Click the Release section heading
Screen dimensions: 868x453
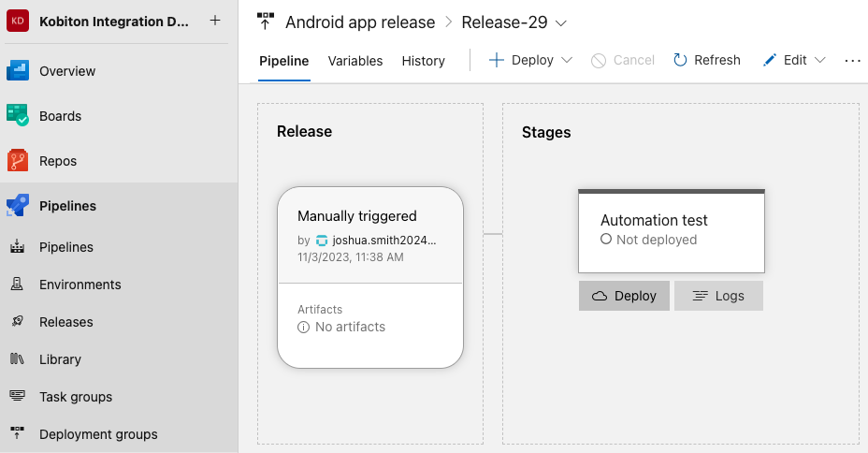[x=305, y=131]
